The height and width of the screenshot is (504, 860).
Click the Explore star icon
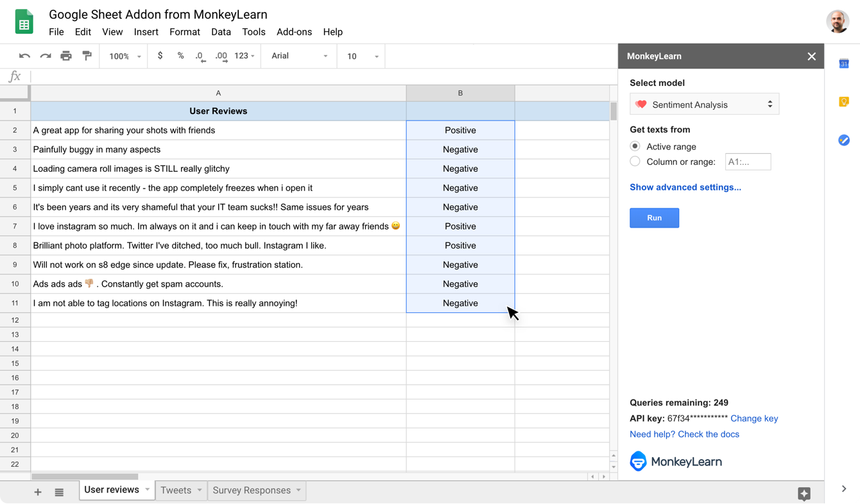[804, 492]
